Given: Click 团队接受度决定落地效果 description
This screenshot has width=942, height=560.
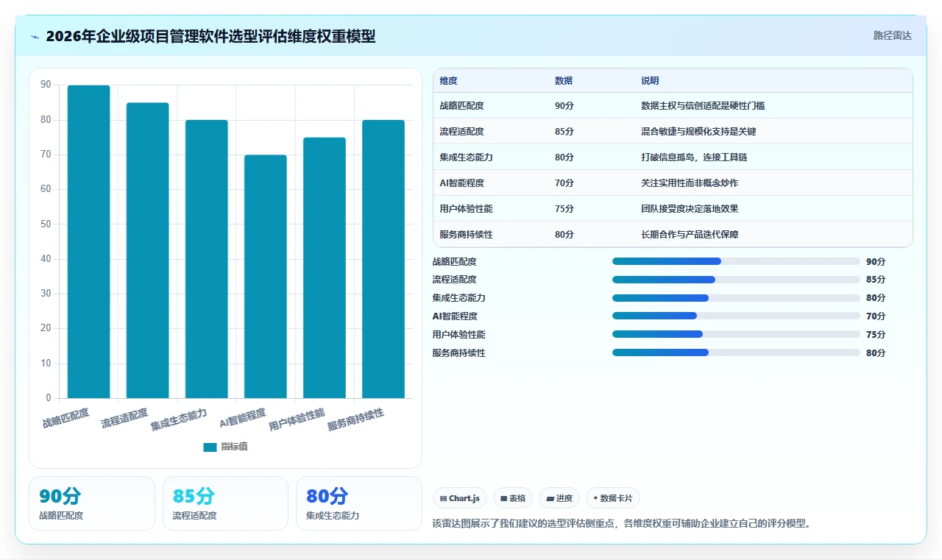Looking at the screenshot, I should [x=690, y=209].
